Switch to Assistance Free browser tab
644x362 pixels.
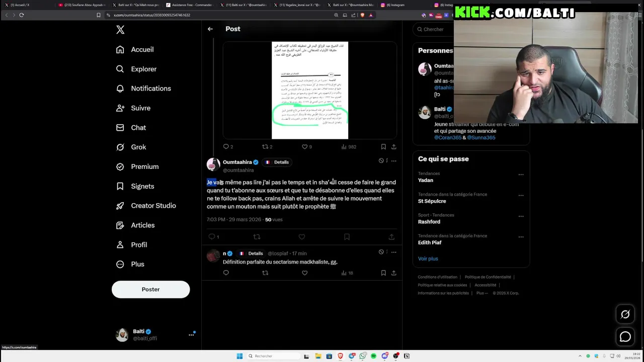coord(190,5)
